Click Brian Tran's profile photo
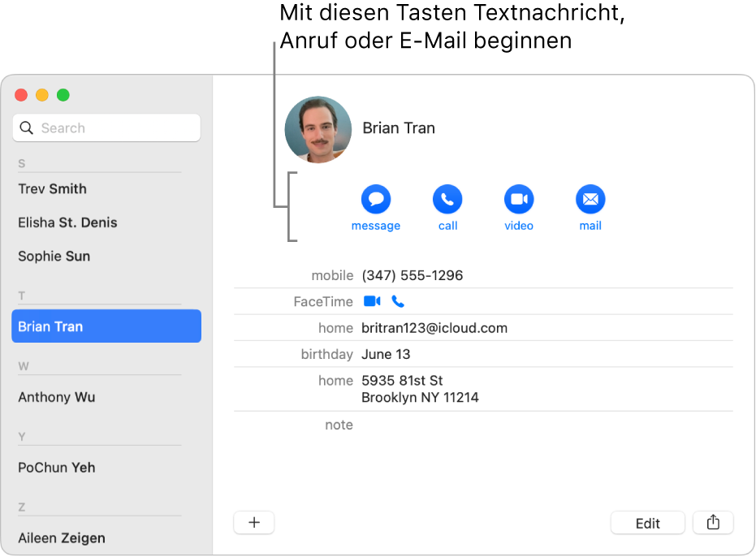Viewport: 756px width, 557px height. pos(318,129)
